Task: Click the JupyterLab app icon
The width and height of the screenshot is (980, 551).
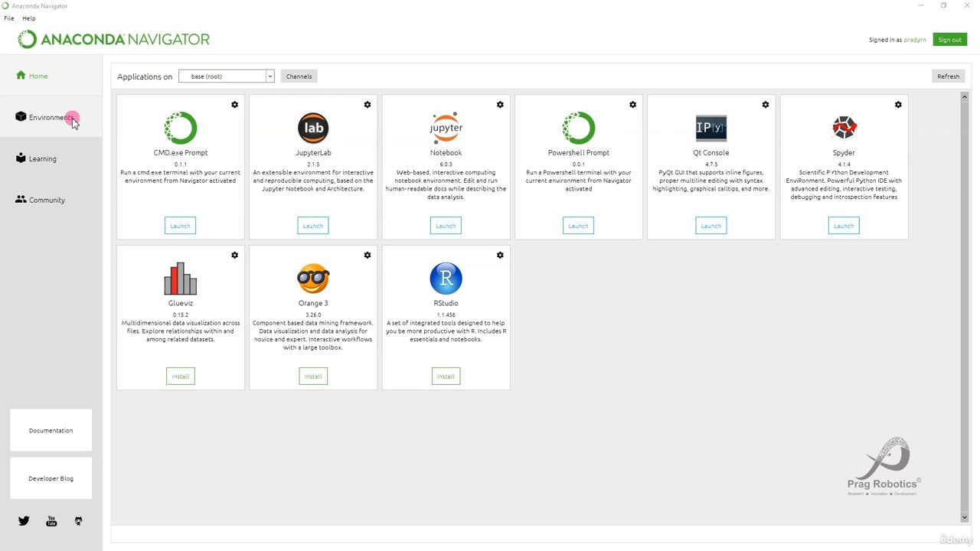Action: (x=313, y=128)
